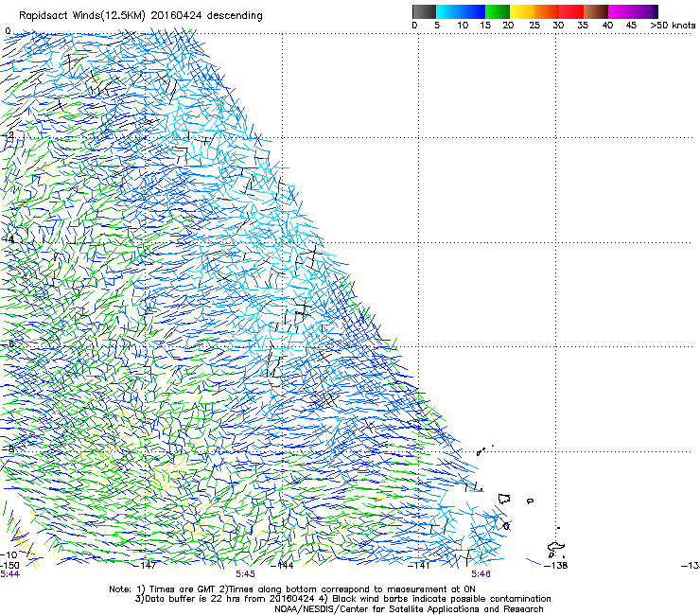Click the purple '5:45' time label
Viewport: 700px width, 615px height.
point(246,574)
